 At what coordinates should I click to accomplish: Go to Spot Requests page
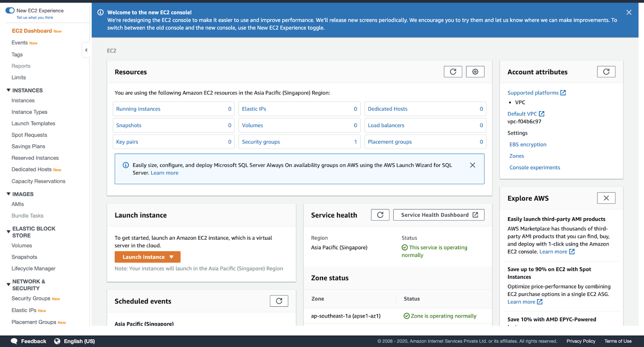[29, 135]
